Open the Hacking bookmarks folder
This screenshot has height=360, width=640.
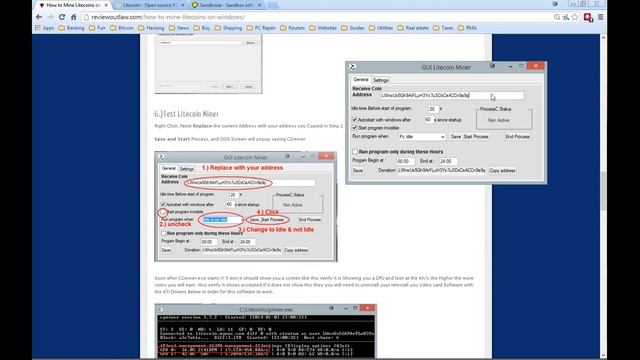tap(151, 28)
